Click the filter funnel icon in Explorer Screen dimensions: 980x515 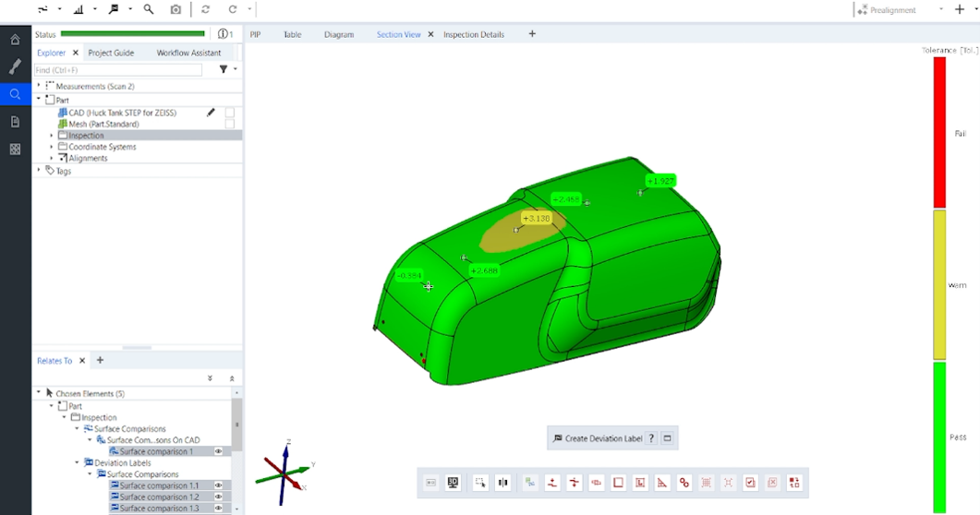click(224, 69)
